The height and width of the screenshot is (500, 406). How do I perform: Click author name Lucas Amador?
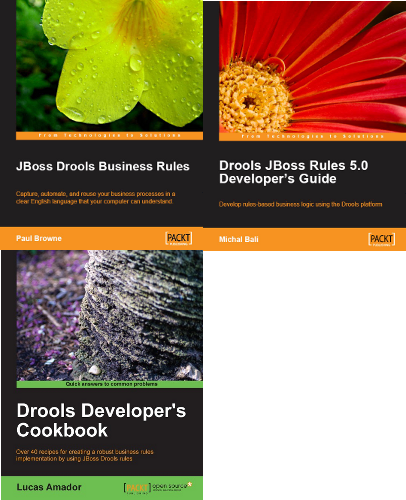click(x=49, y=487)
